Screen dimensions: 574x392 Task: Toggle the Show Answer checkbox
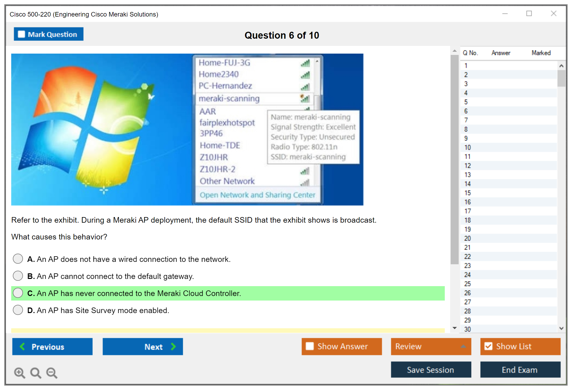pos(310,346)
